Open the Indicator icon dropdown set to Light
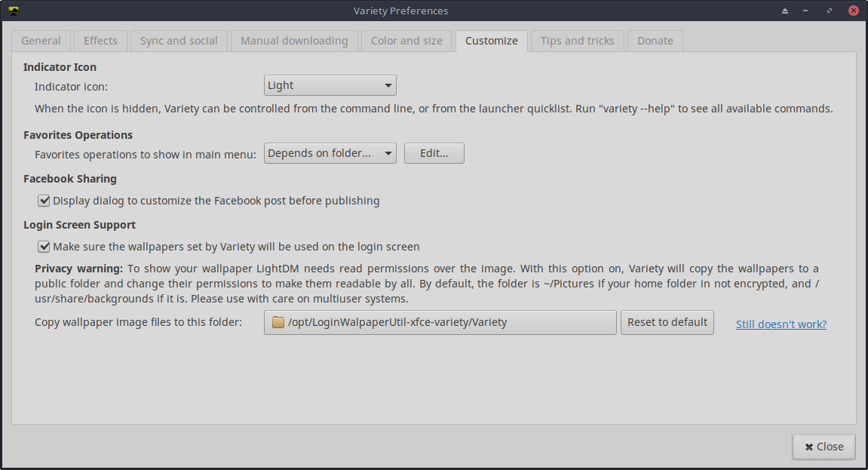868x470 pixels. click(x=330, y=85)
